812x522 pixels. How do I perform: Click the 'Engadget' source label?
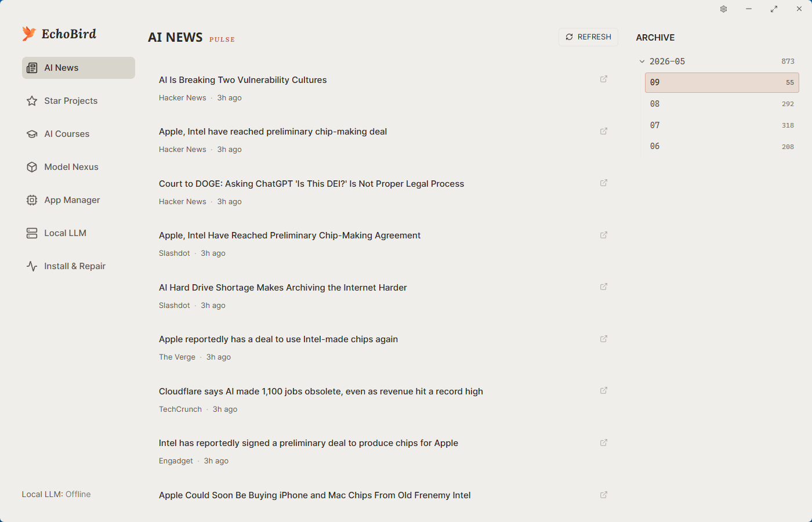[176, 461]
